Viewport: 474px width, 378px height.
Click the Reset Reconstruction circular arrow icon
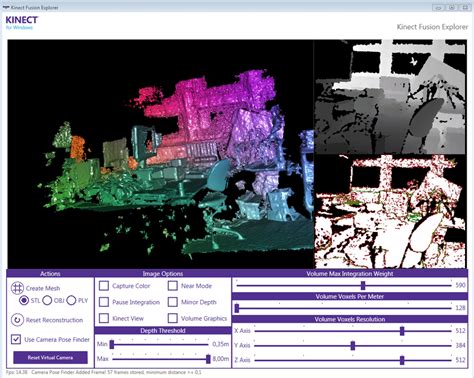click(x=17, y=320)
